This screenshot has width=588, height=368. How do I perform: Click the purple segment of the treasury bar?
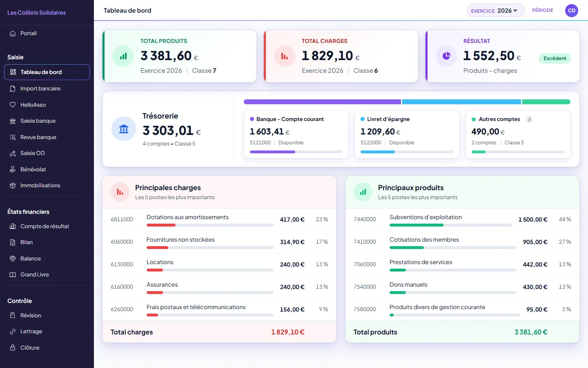pyautogui.click(x=322, y=102)
